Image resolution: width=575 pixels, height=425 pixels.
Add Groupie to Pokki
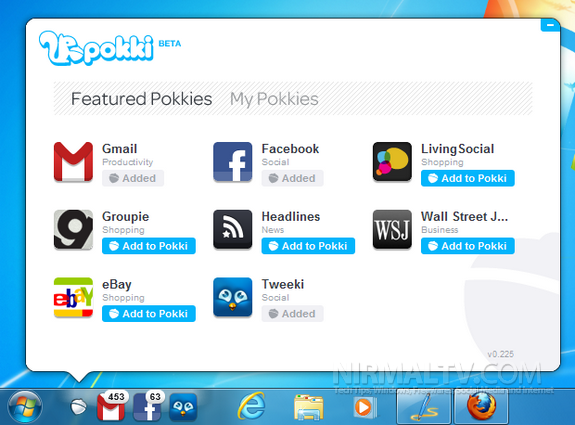click(x=149, y=246)
